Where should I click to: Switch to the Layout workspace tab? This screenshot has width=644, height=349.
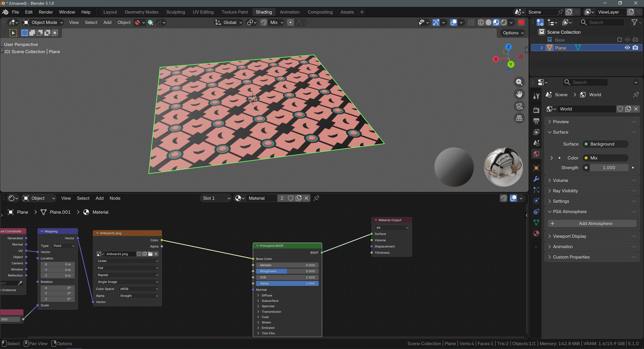(110, 12)
